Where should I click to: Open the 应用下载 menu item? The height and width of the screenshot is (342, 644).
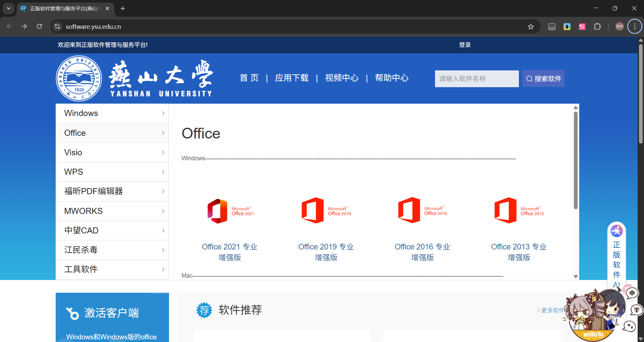coord(291,78)
